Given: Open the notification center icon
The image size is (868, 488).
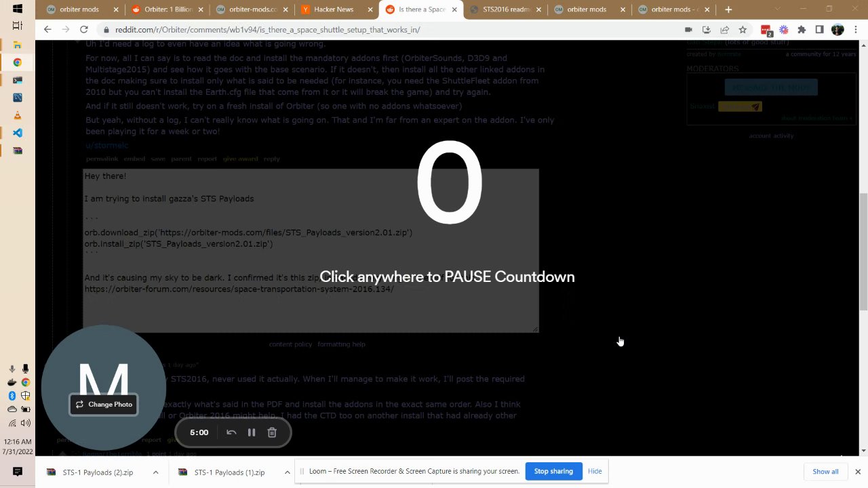Looking at the screenshot, I should click(18, 471).
